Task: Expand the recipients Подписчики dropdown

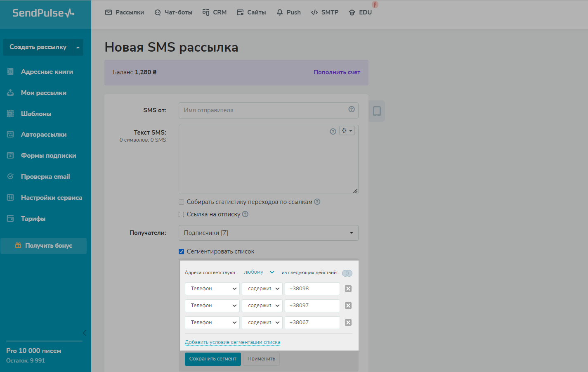Action: pyautogui.click(x=268, y=233)
